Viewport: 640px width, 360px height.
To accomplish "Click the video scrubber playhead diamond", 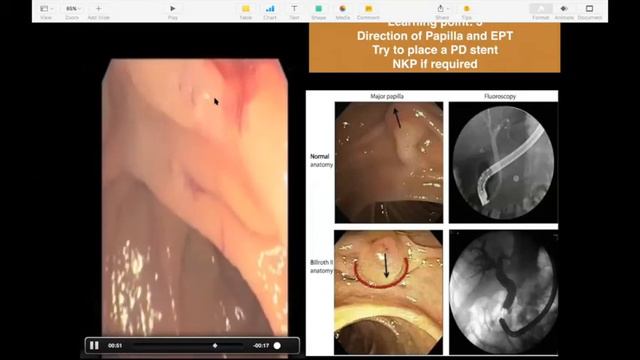I will [x=215, y=346].
